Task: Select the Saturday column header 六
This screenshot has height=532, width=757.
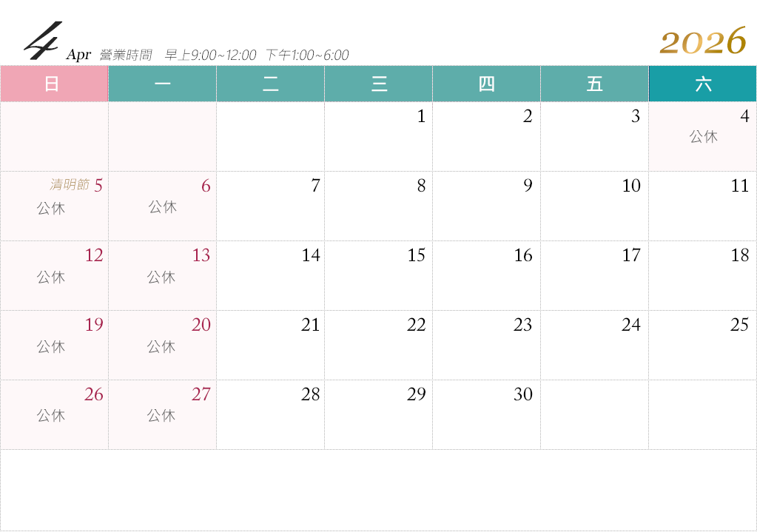Action: (x=703, y=84)
